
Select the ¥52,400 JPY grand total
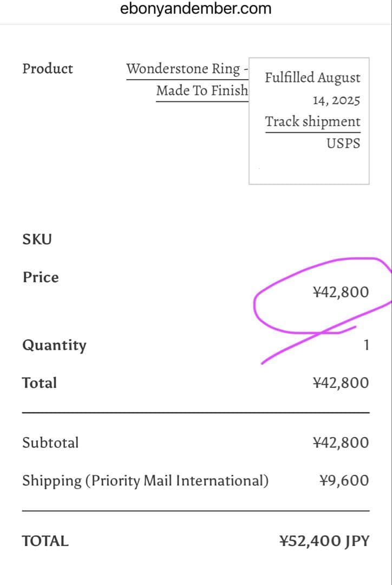[x=324, y=541]
